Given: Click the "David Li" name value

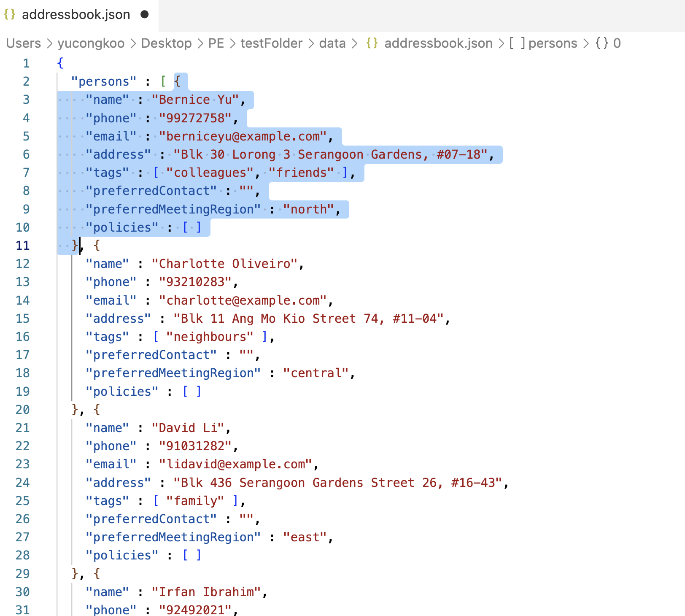Looking at the screenshot, I should point(188,428).
